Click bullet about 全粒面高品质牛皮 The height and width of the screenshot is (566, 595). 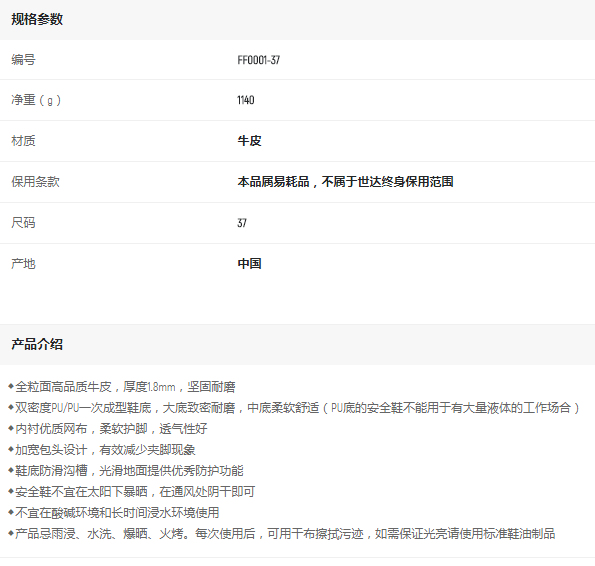[122, 387]
